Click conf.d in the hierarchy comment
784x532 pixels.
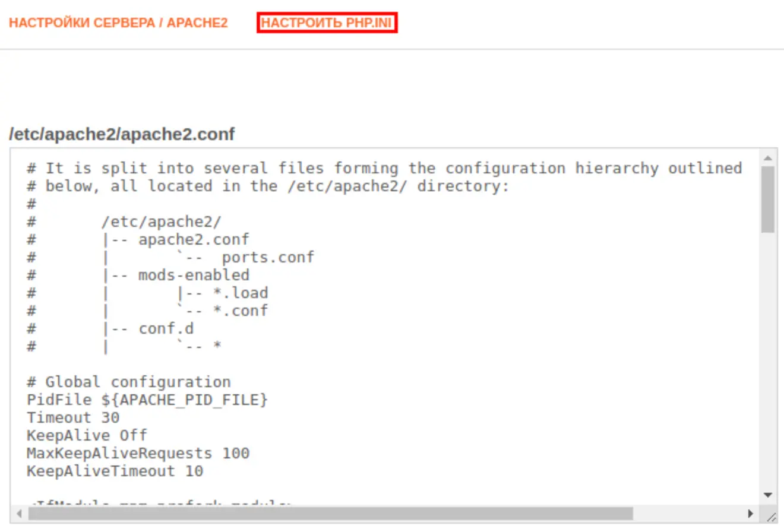click(x=166, y=328)
